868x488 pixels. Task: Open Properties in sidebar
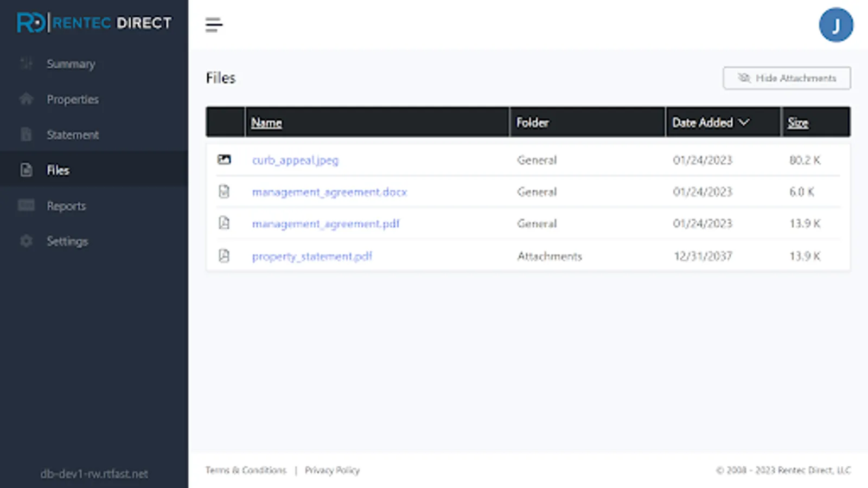coord(73,99)
